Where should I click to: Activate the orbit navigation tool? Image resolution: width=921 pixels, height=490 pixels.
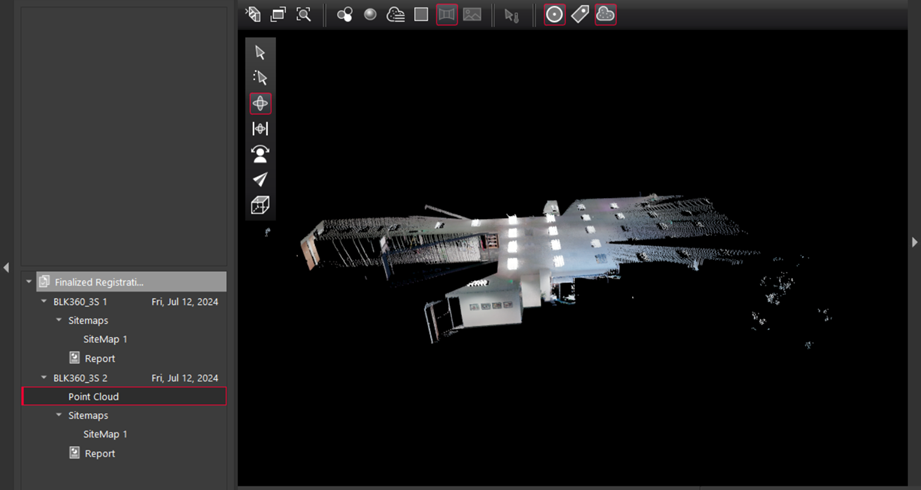(260, 103)
